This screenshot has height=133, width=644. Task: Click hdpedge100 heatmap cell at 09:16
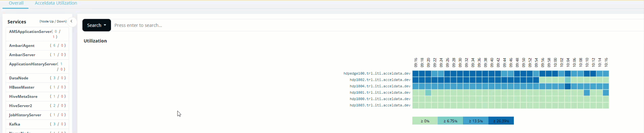tap(416, 73)
